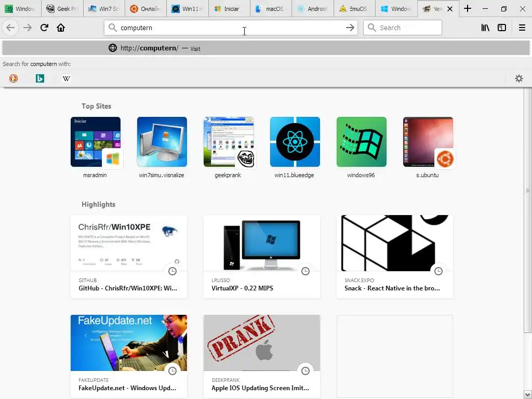The image size is (532, 399).
Task: Open a new tab with plus button
Action: [468, 8]
